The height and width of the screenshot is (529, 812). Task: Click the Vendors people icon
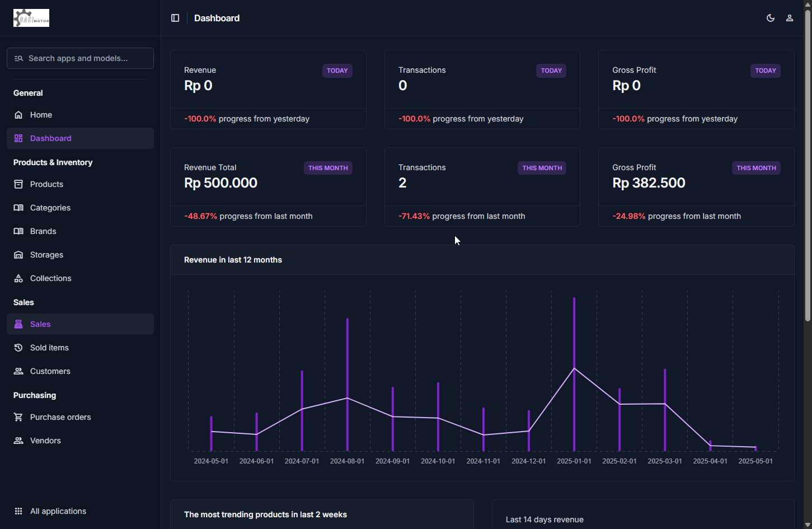(18, 441)
